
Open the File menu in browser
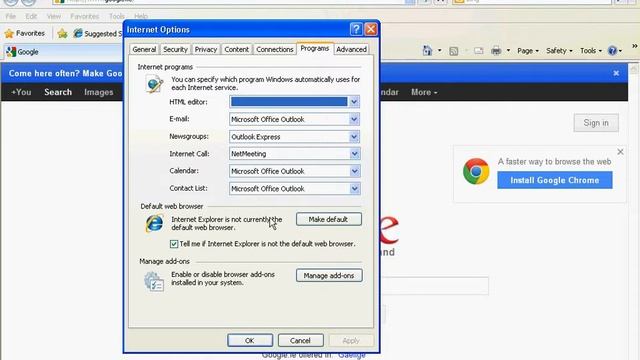(x=11, y=16)
